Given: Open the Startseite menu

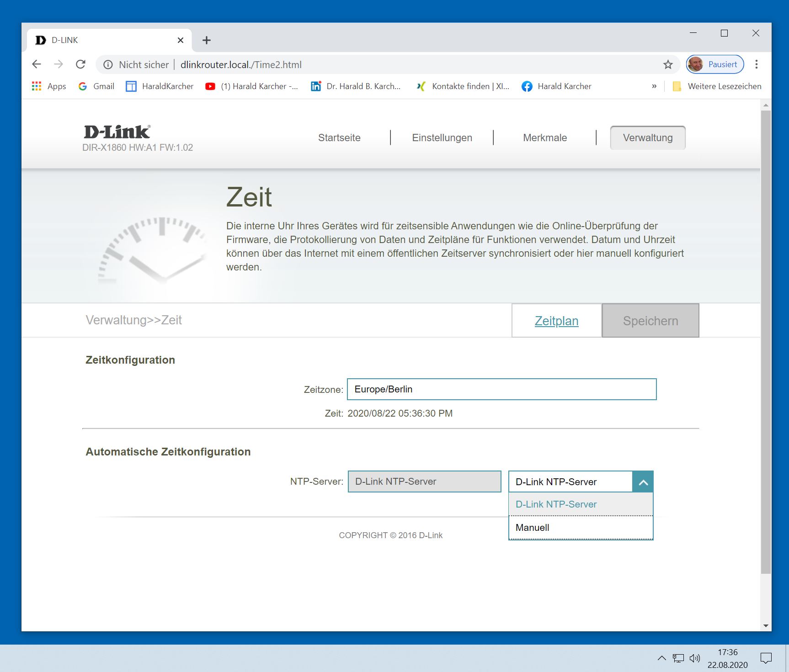Looking at the screenshot, I should pos(339,138).
